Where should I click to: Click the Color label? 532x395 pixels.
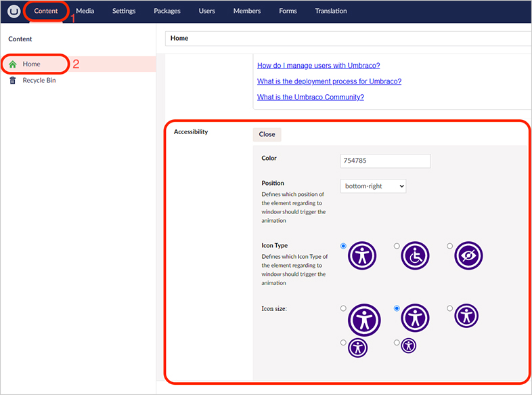pos(269,159)
